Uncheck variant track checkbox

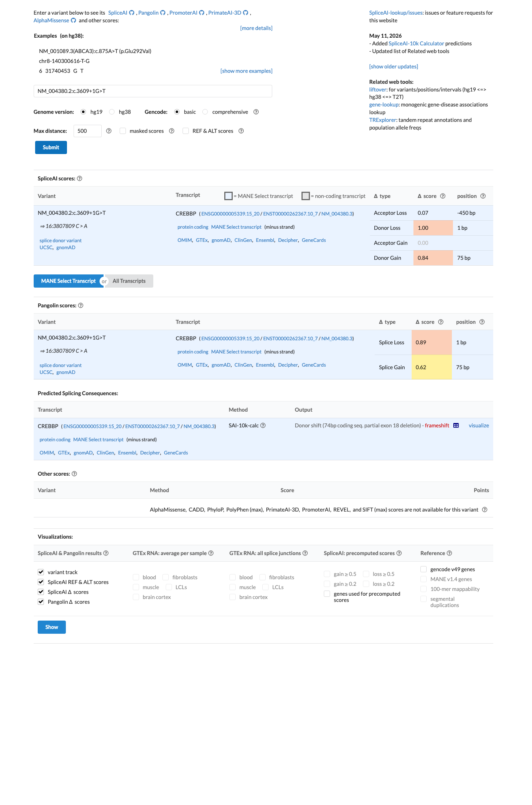41,572
